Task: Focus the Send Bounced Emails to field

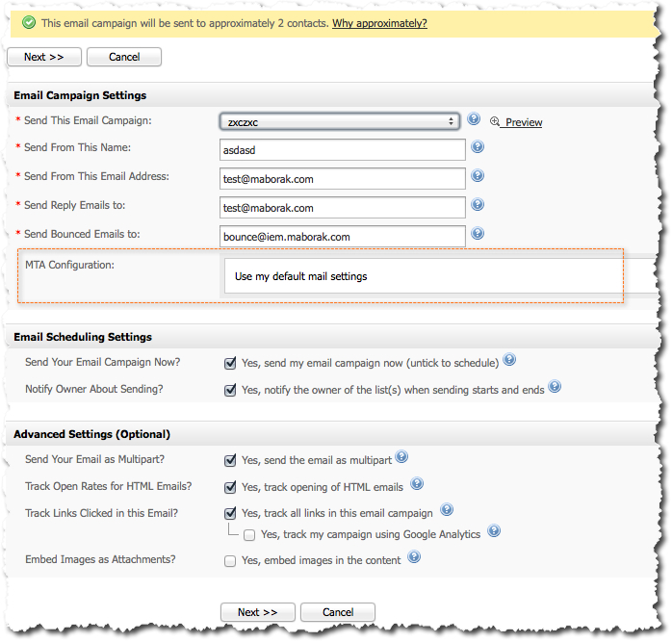Action: [343, 236]
